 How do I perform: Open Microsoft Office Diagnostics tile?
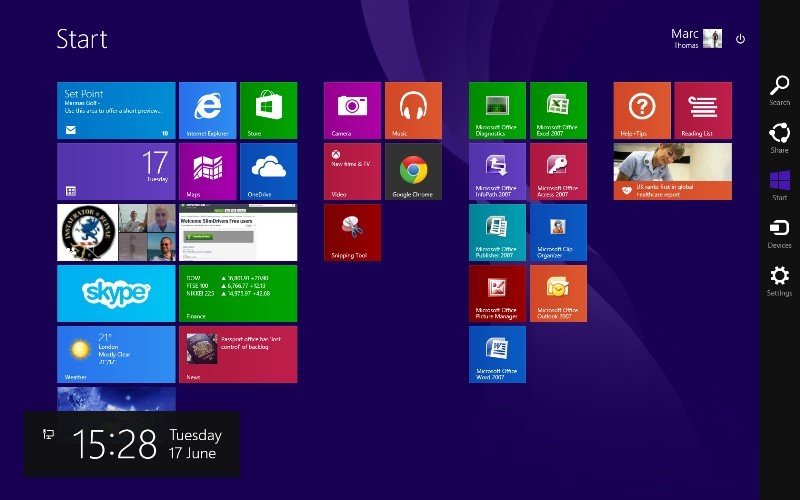497,110
